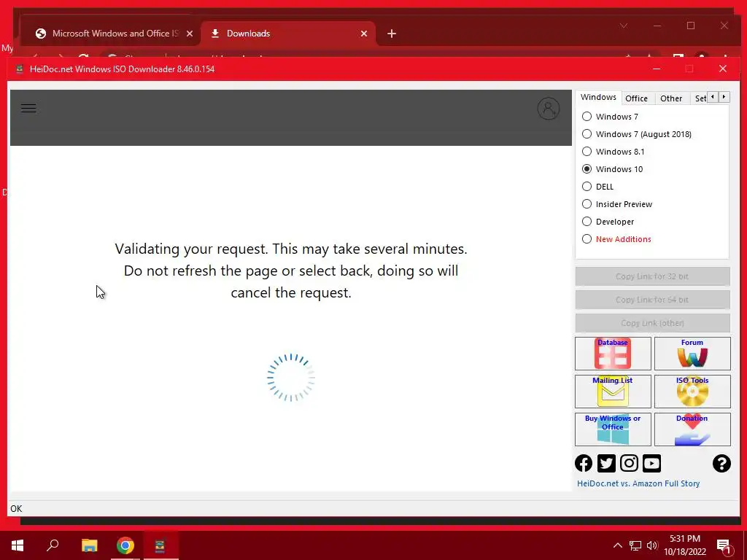Select the DELL radio option
The width and height of the screenshot is (747, 560).
coord(598,187)
